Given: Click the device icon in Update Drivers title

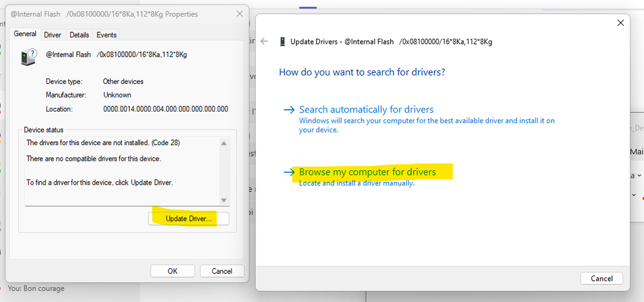Looking at the screenshot, I should 282,41.
